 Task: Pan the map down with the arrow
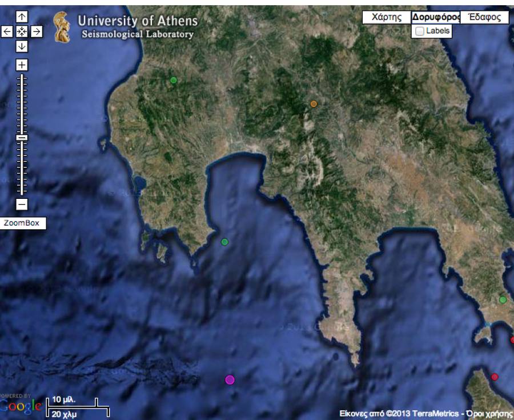pos(22,46)
